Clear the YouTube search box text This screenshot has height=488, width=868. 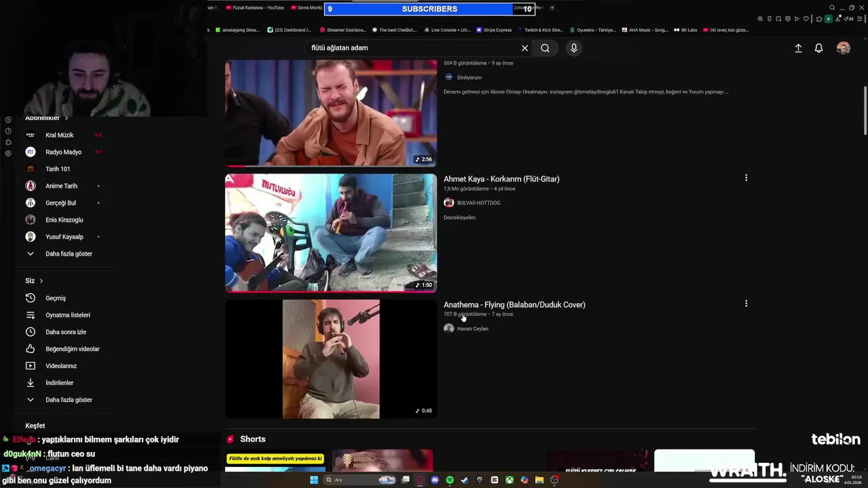pos(524,48)
